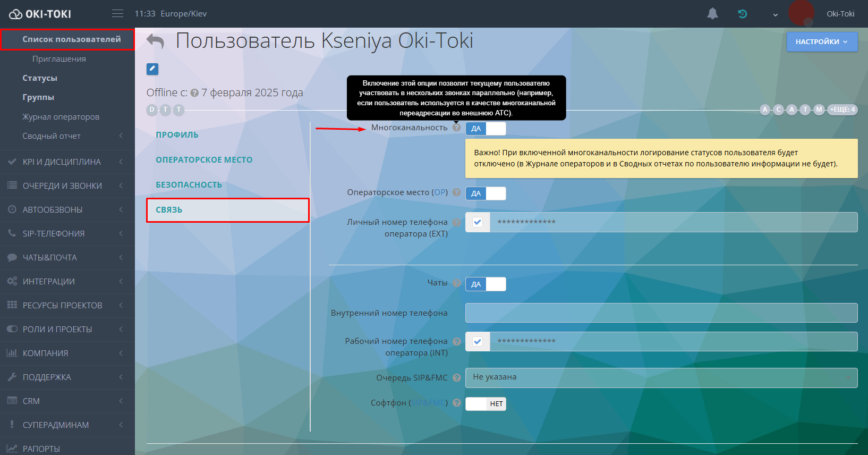Toggle the Операторское место (OP) switch
This screenshot has height=455, width=868.
tap(486, 193)
